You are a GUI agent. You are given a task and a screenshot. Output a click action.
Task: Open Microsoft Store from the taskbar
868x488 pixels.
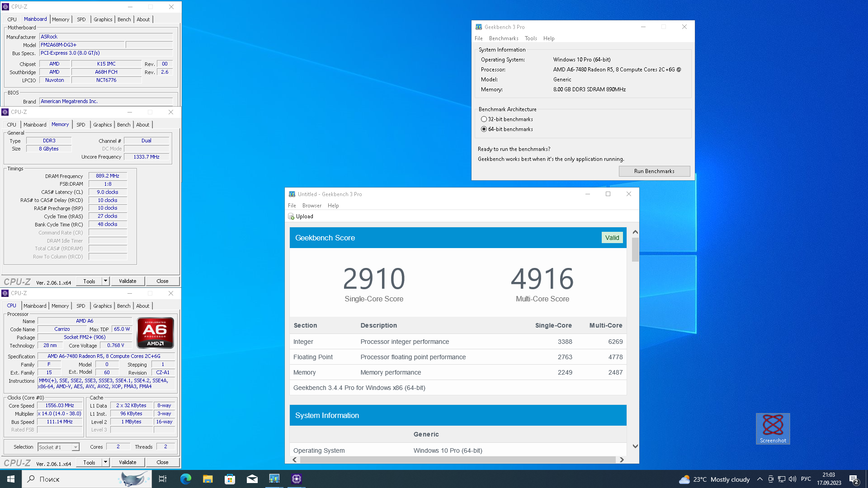coord(230,479)
